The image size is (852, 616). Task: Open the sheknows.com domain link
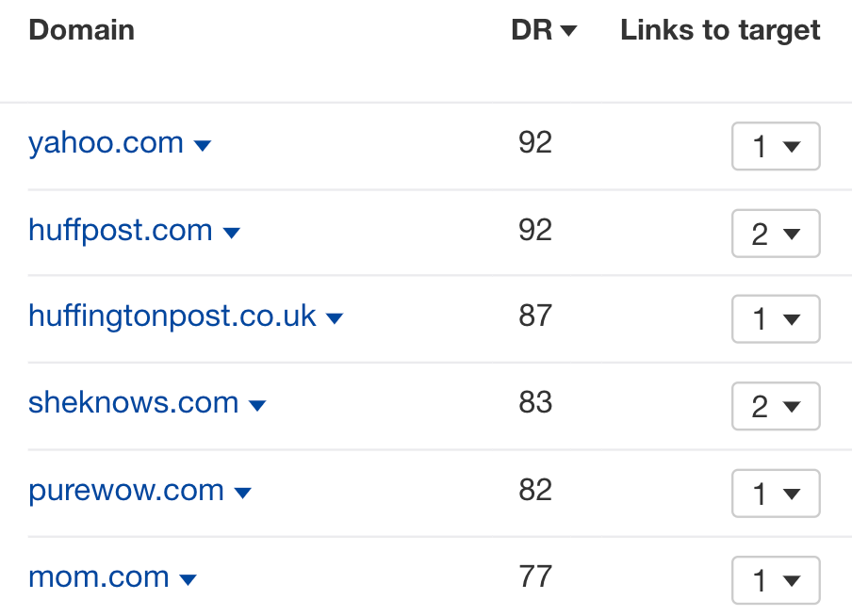point(134,402)
